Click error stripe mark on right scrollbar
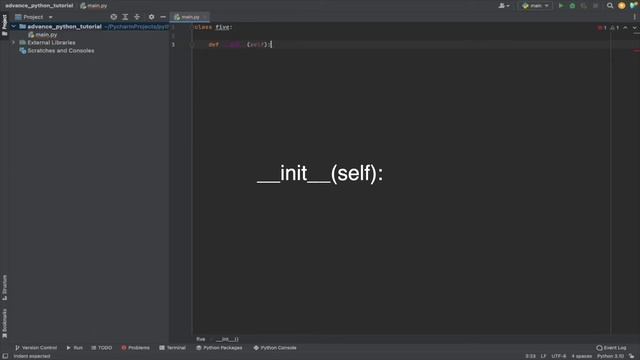The width and height of the screenshot is (640, 360). [x=636, y=51]
